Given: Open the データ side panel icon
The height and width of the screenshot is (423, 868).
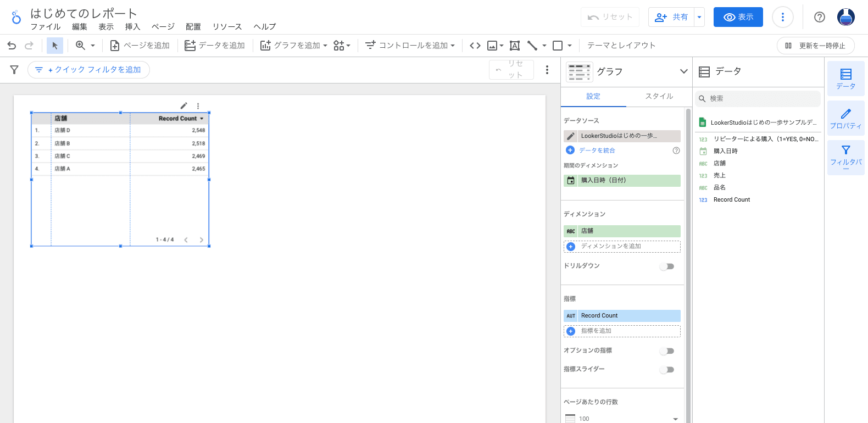Looking at the screenshot, I should [x=846, y=79].
